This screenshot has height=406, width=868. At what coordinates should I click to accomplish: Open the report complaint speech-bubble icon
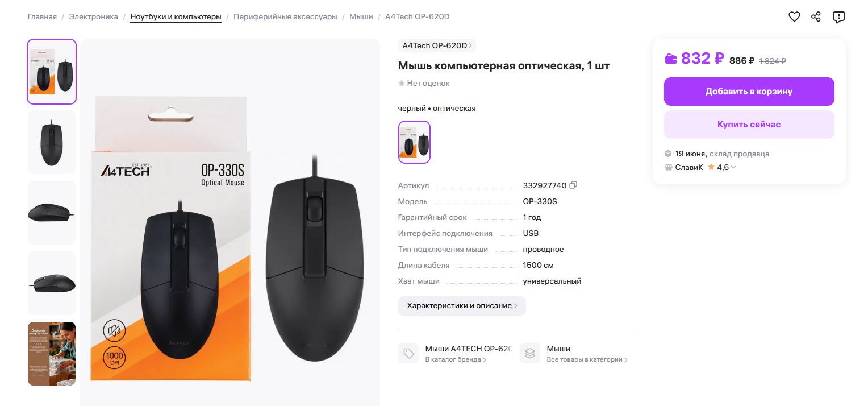(x=839, y=17)
